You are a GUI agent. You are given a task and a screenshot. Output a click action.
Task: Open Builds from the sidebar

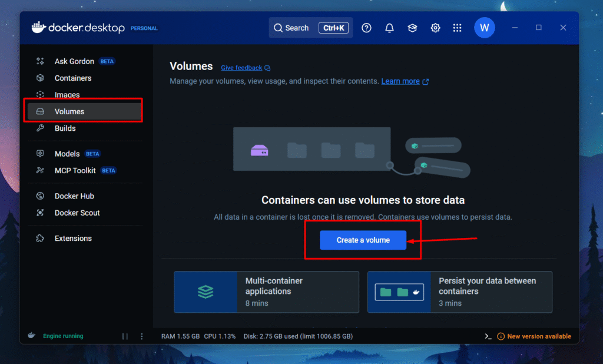[x=65, y=128]
